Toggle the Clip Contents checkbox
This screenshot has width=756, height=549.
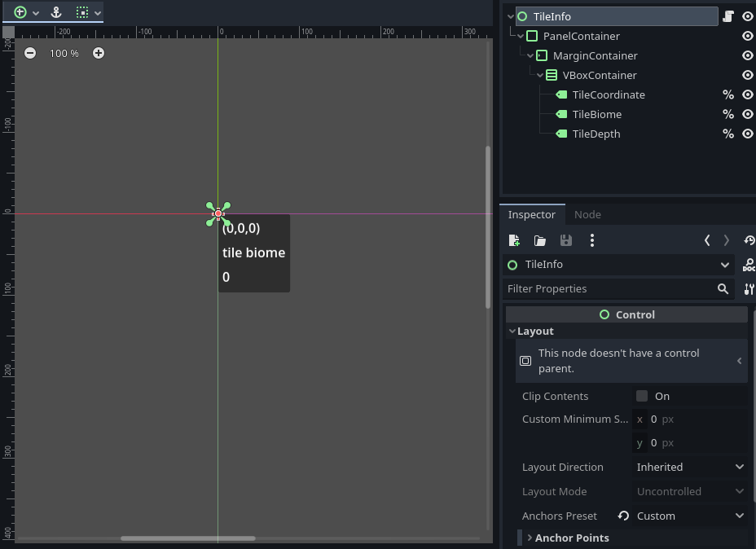[642, 396]
